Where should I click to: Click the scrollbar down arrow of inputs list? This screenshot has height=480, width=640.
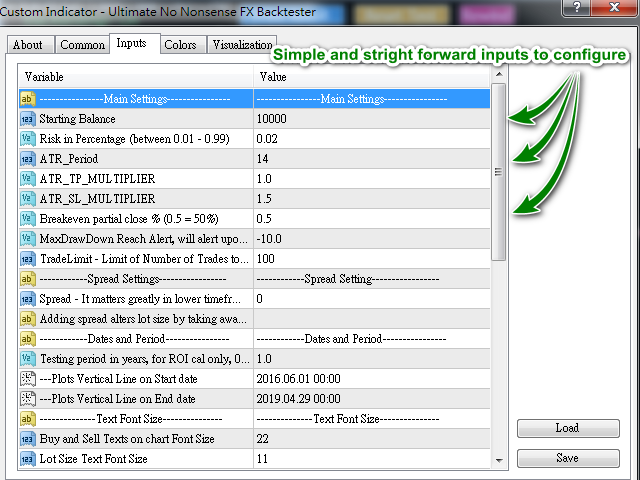click(499, 460)
